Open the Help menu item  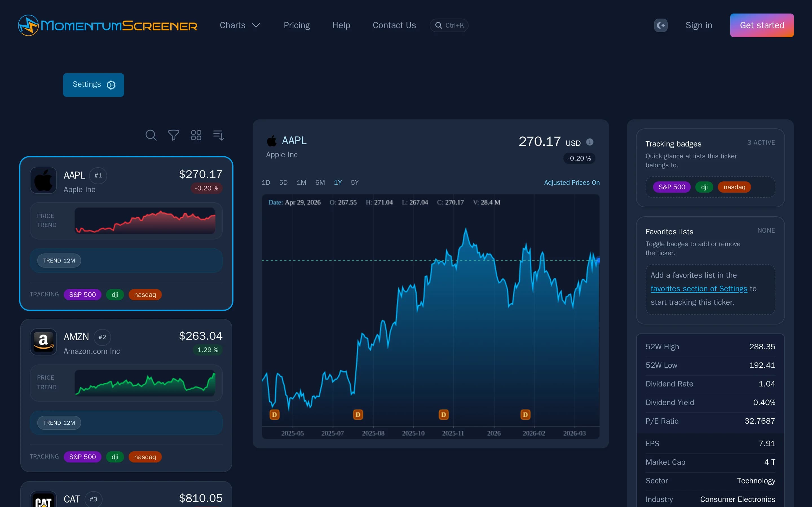(x=341, y=25)
